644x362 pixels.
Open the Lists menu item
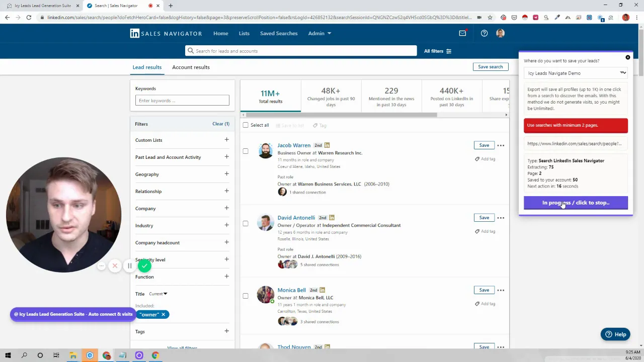tap(244, 34)
